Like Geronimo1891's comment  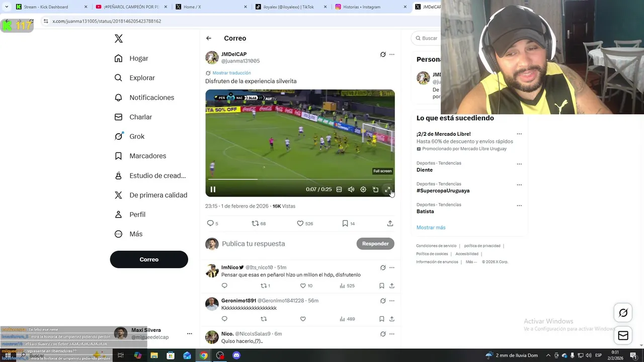303,319
